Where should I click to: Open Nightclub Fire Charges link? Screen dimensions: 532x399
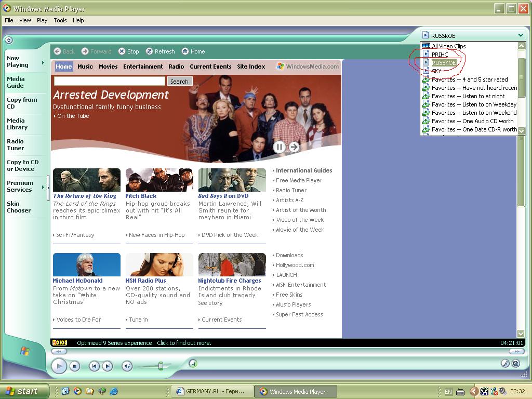[x=230, y=281]
